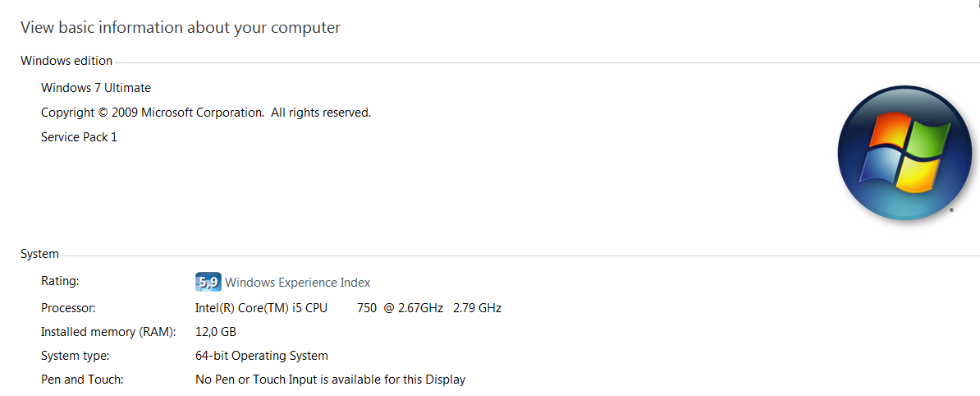Viewport: 980px width, 396px height.
Task: Click the System type label
Action: click(x=75, y=356)
